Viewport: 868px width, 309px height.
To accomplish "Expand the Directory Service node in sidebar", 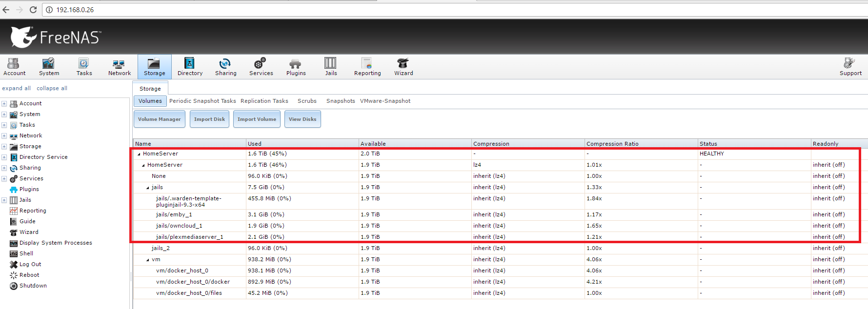I will click(4, 157).
